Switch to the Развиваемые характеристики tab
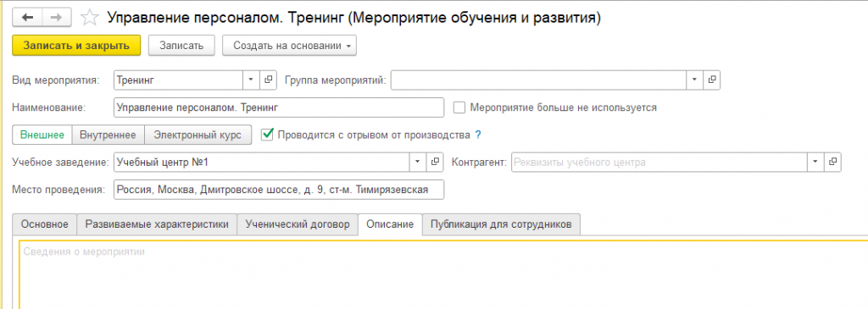Image resolution: width=868 pixels, height=309 pixels. pyautogui.click(x=157, y=224)
